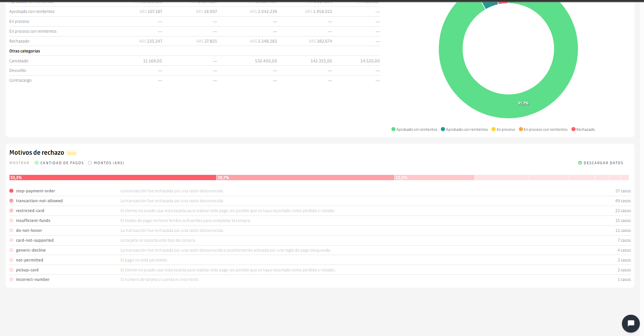Image resolution: width=644 pixels, height=336 pixels.
Task: Click the Rechazado row in the payments table
Action: pos(19,41)
